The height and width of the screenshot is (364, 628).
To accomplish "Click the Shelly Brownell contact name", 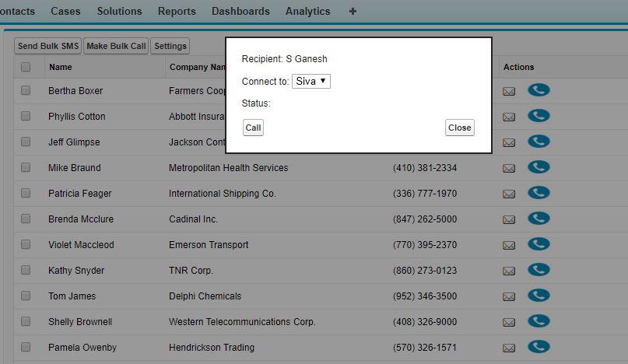I will click(x=80, y=322).
